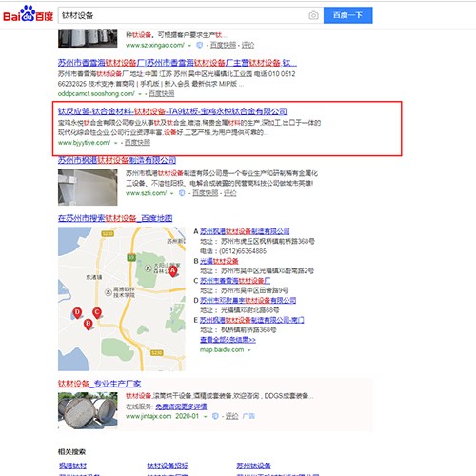Click the 百度一下 search button
The height and width of the screenshot is (476, 476).
click(x=347, y=15)
